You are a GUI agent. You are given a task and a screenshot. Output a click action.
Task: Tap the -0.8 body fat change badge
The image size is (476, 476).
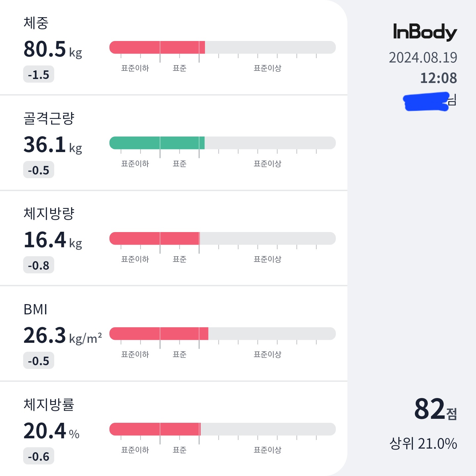click(39, 265)
